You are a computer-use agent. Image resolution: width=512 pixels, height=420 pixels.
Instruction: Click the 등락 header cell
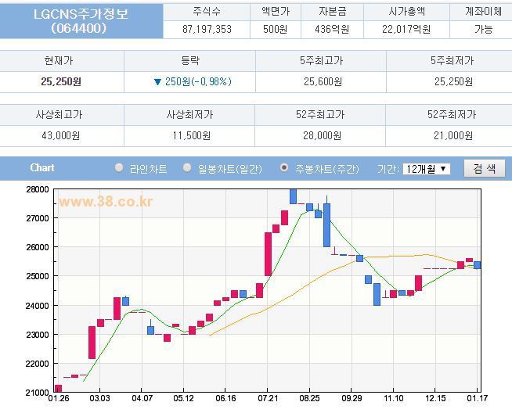(x=190, y=61)
